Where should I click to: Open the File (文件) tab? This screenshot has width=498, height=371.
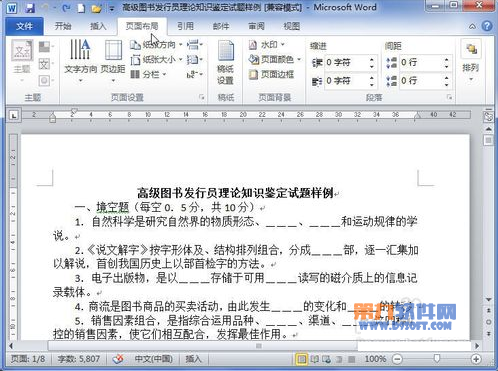24,26
